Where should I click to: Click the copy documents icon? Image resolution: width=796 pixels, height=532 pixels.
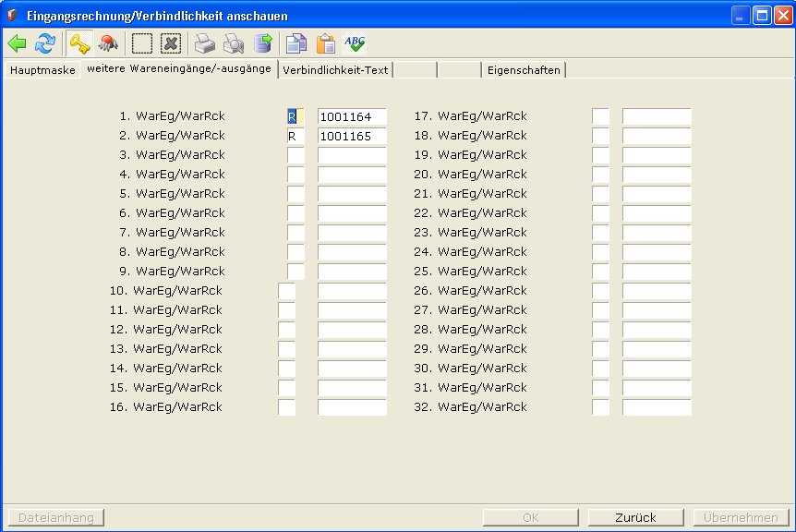coord(296,43)
